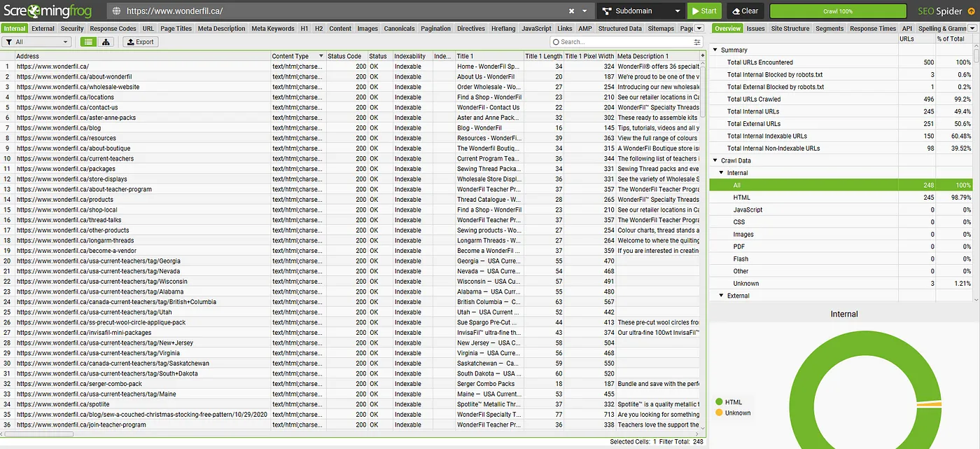Expand the left tabs overflow arrow
Screen dimensions: 980x449
699,29
